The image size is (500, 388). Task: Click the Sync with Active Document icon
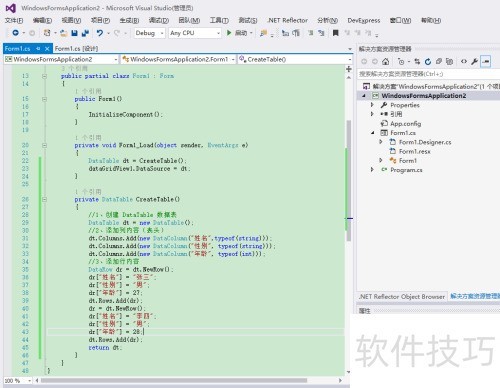417,61
